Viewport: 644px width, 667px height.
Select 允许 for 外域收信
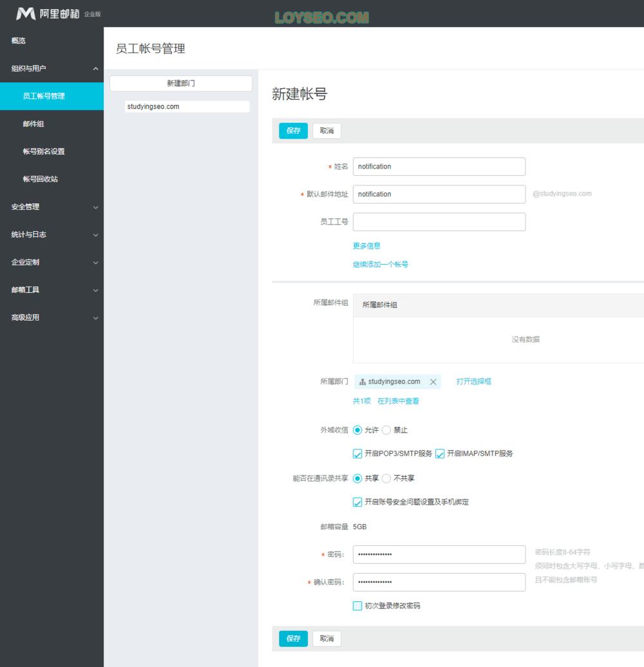coord(357,430)
